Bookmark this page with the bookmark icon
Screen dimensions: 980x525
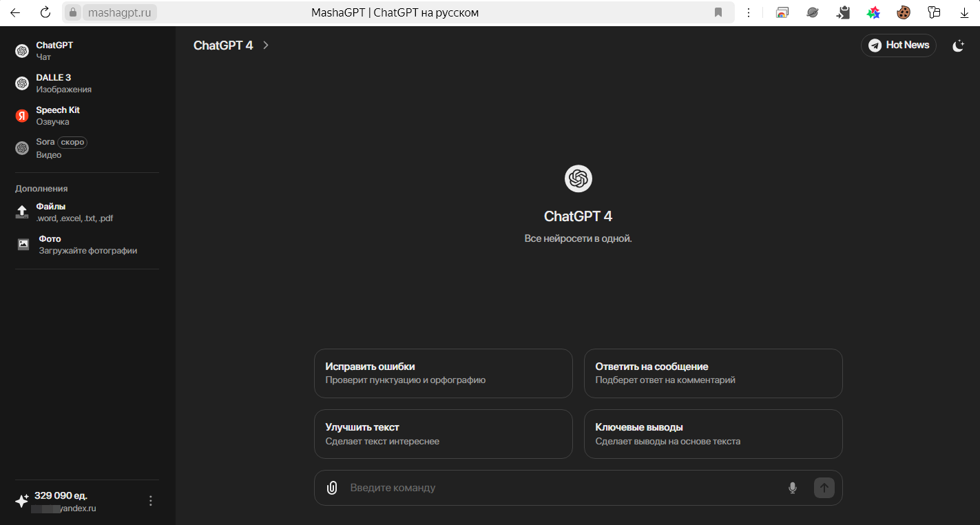tap(718, 12)
